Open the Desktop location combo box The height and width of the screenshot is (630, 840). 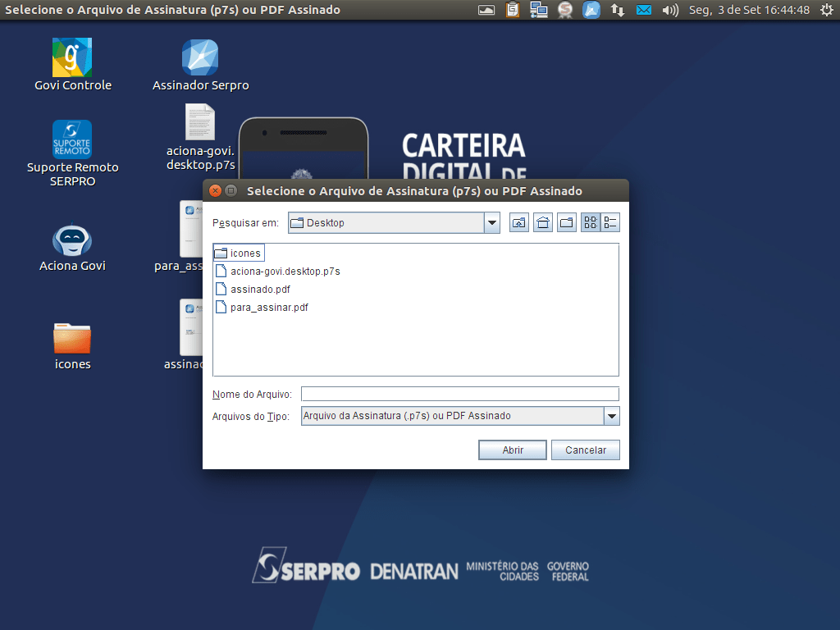coord(394,223)
